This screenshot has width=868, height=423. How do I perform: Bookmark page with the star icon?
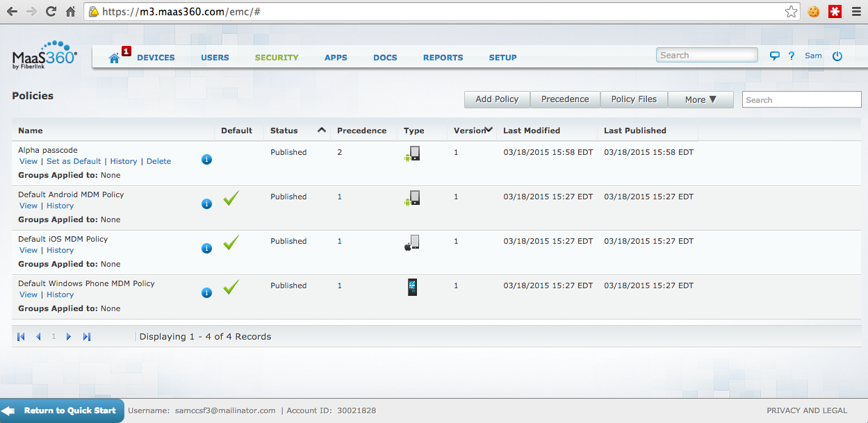coord(791,12)
